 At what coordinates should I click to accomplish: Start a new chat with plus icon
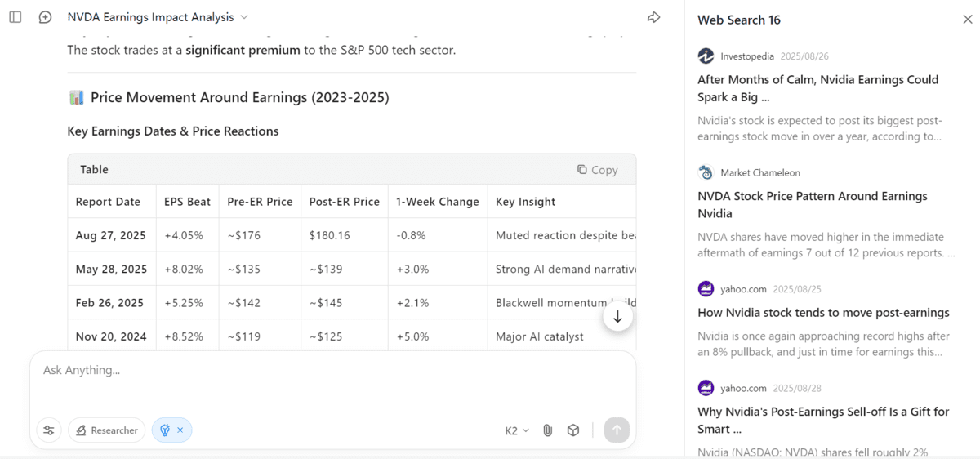pyautogui.click(x=45, y=17)
